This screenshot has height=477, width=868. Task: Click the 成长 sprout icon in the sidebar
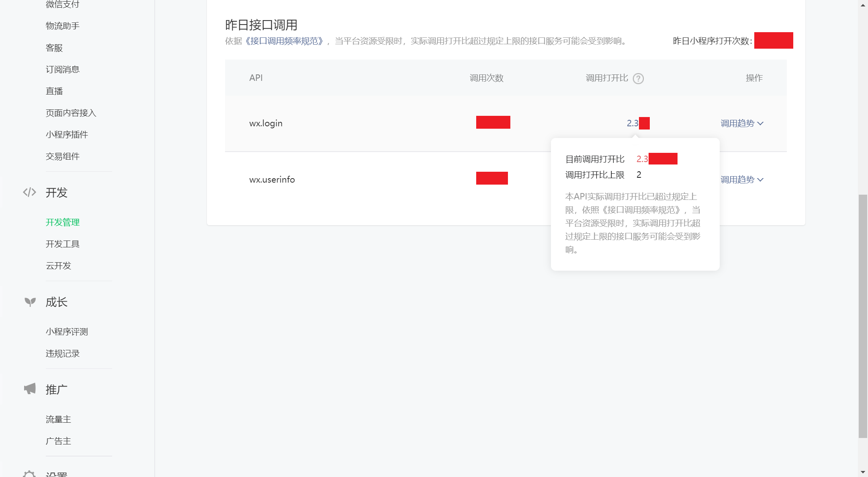pos(30,302)
